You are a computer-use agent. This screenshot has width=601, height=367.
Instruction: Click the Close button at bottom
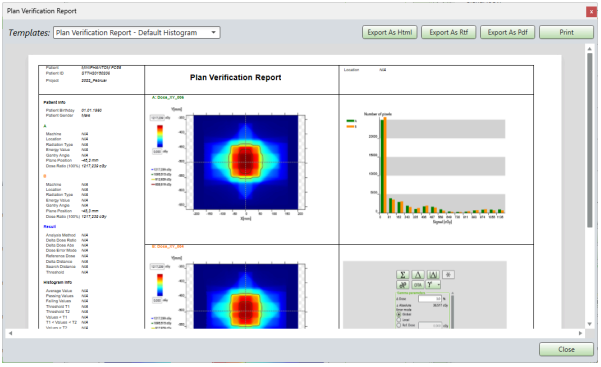(x=567, y=349)
